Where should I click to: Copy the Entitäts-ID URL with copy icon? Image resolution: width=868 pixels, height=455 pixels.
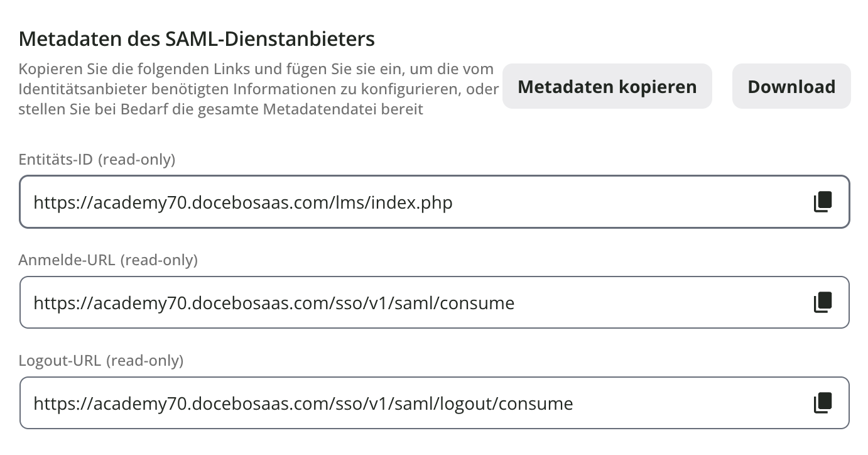tap(823, 202)
